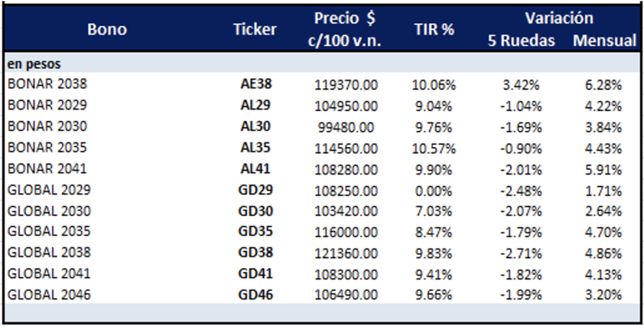Click the Variación header label
The height and width of the screenshot is (327, 644).
coord(559,18)
